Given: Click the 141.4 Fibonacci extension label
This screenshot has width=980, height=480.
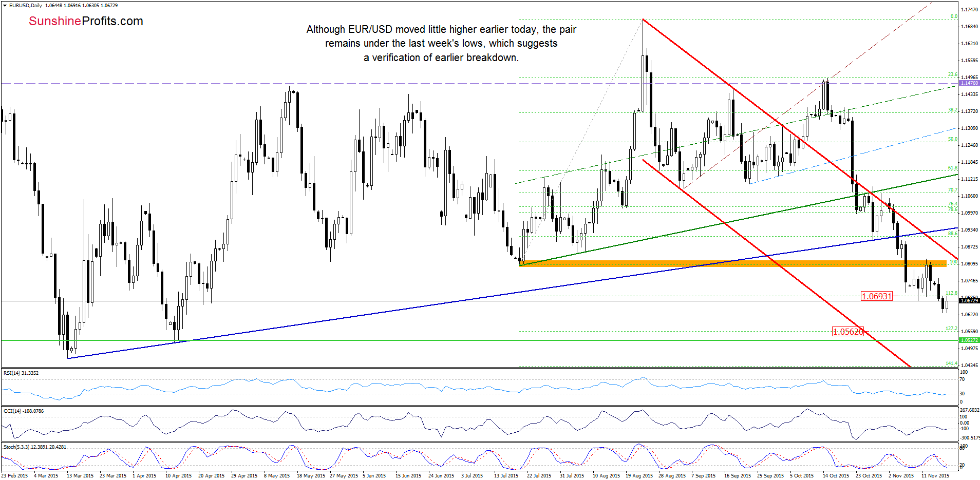Looking at the screenshot, I should (951, 363).
